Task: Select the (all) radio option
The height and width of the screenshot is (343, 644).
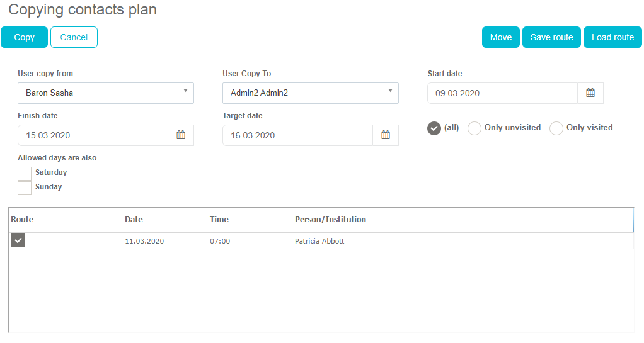Action: point(434,128)
